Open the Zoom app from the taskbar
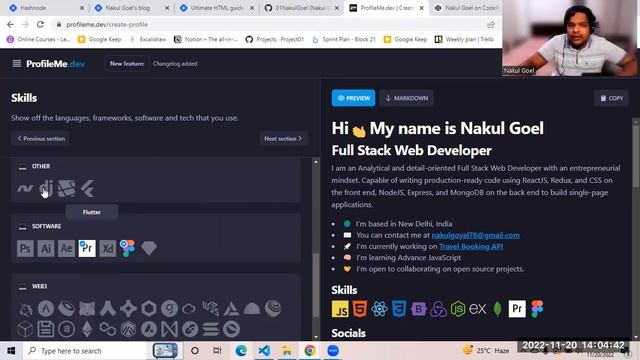 (x=333, y=351)
